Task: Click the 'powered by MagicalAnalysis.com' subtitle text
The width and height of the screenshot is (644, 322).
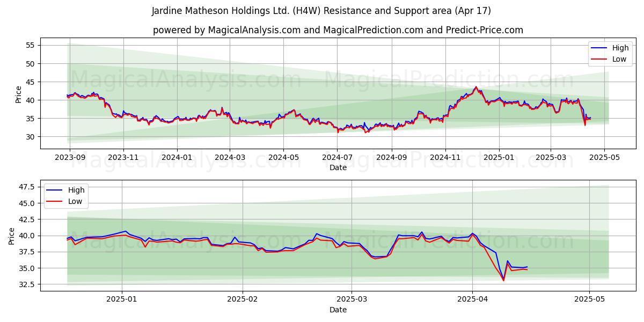Action: [x=338, y=30]
